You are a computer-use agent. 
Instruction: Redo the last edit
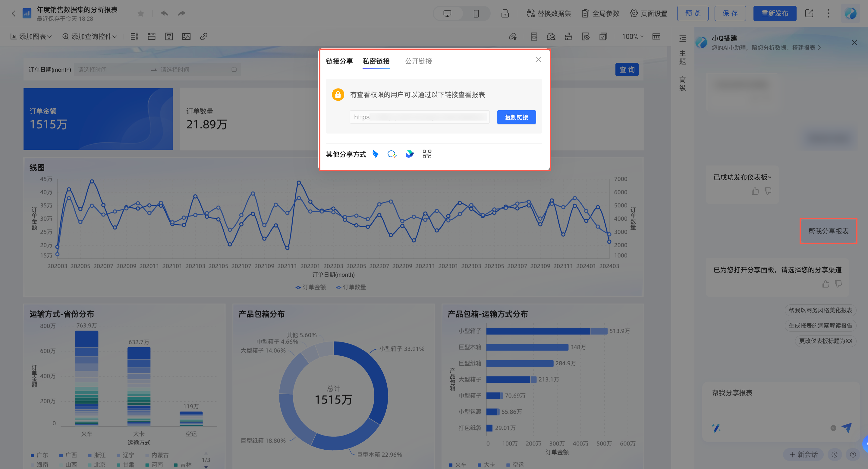pyautogui.click(x=182, y=14)
